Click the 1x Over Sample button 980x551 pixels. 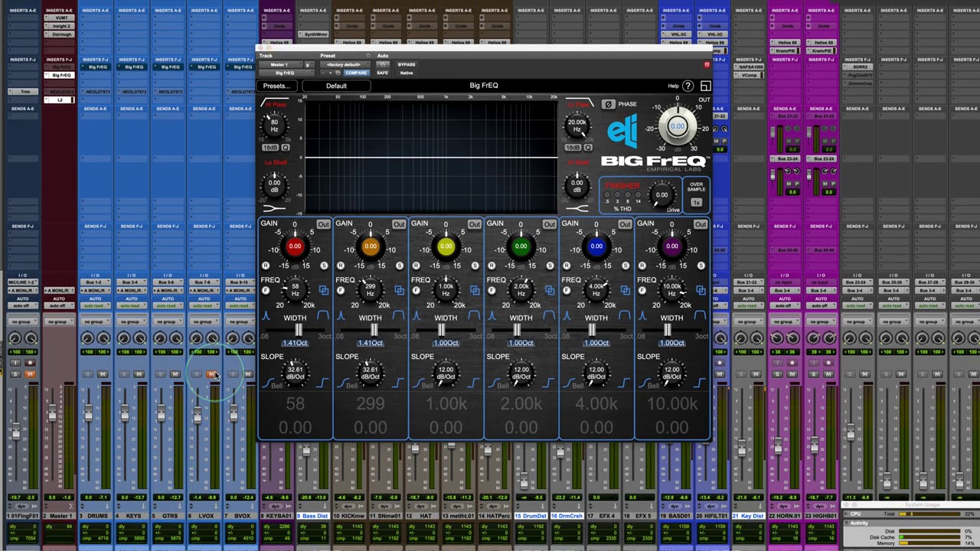pyautogui.click(x=696, y=203)
